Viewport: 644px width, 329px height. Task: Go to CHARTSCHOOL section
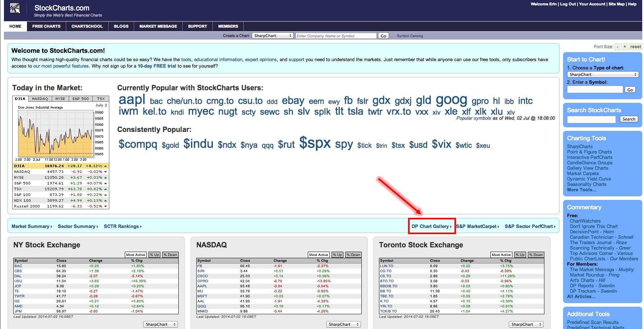tap(87, 26)
